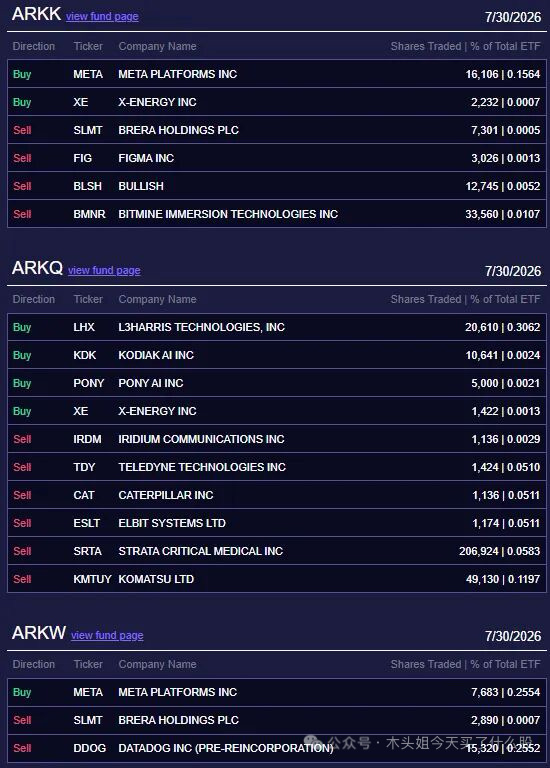Screen dimensions: 550x768
Task: Click the Company Name header in ARKQ
Action: (157, 299)
